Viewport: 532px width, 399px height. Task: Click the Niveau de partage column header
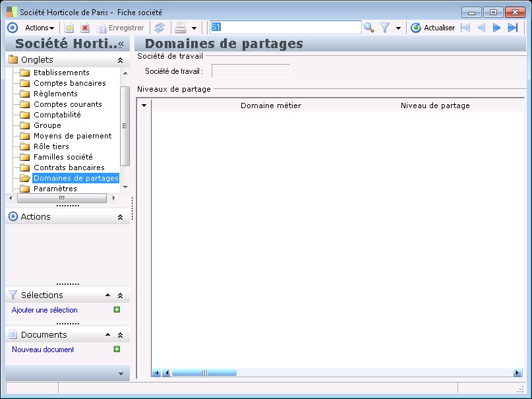[435, 106]
